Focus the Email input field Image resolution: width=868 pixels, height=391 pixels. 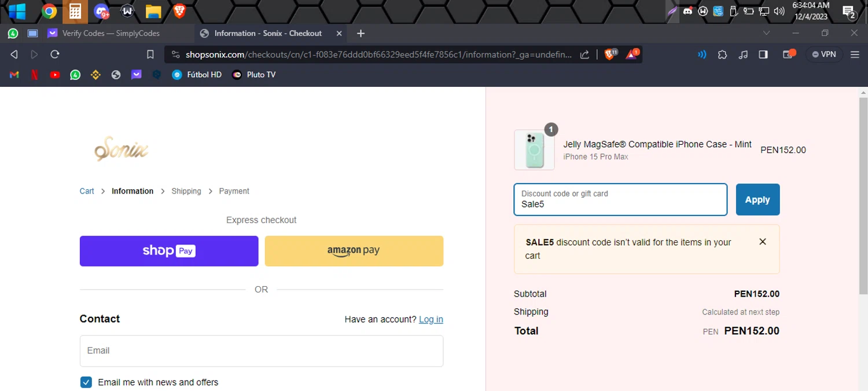[262, 351]
